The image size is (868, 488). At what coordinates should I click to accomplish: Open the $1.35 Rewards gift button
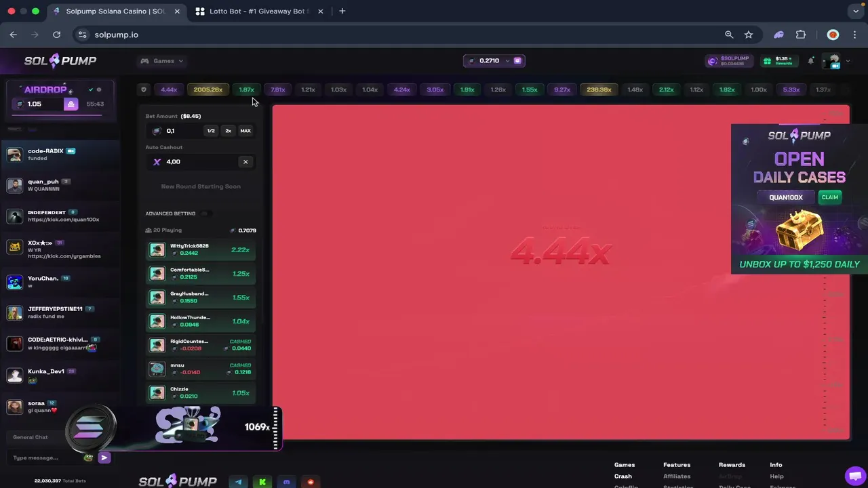pos(778,61)
